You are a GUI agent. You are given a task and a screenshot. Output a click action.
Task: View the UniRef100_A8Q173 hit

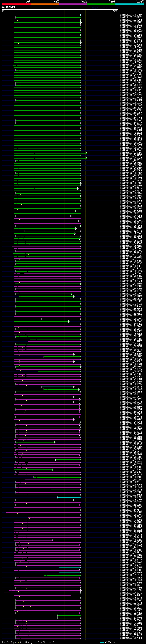131,387
